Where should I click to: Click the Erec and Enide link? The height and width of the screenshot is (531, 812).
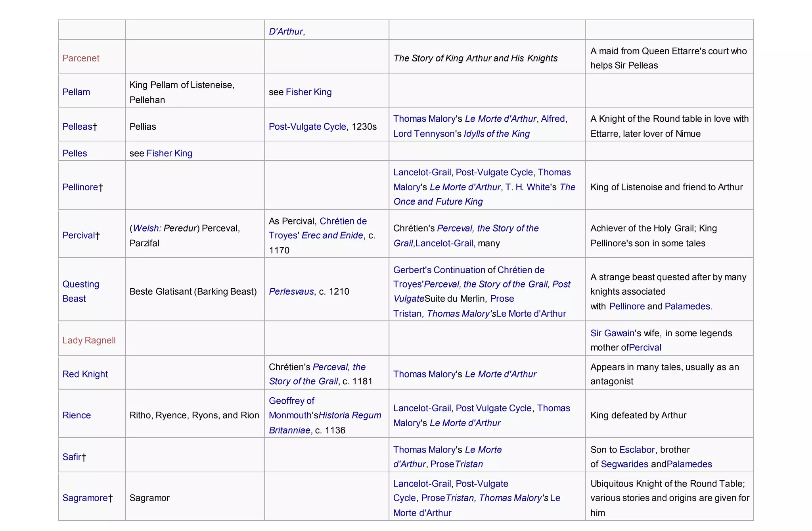[332, 235]
